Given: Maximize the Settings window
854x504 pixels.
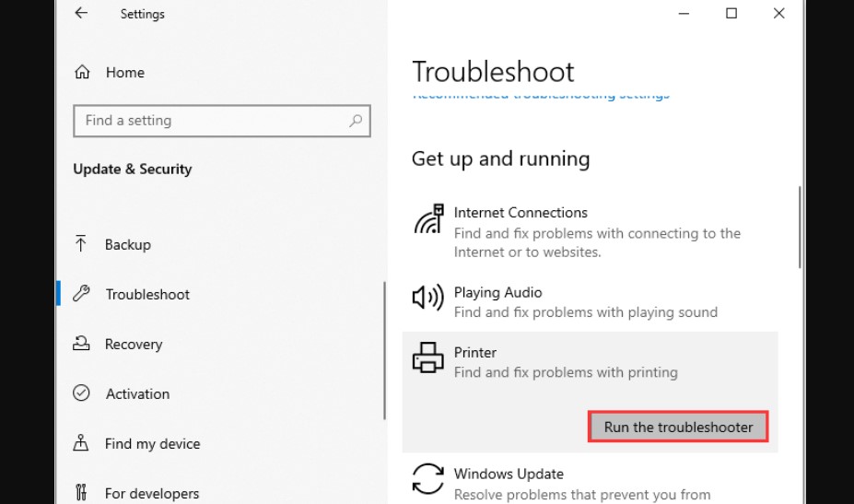Looking at the screenshot, I should [731, 13].
